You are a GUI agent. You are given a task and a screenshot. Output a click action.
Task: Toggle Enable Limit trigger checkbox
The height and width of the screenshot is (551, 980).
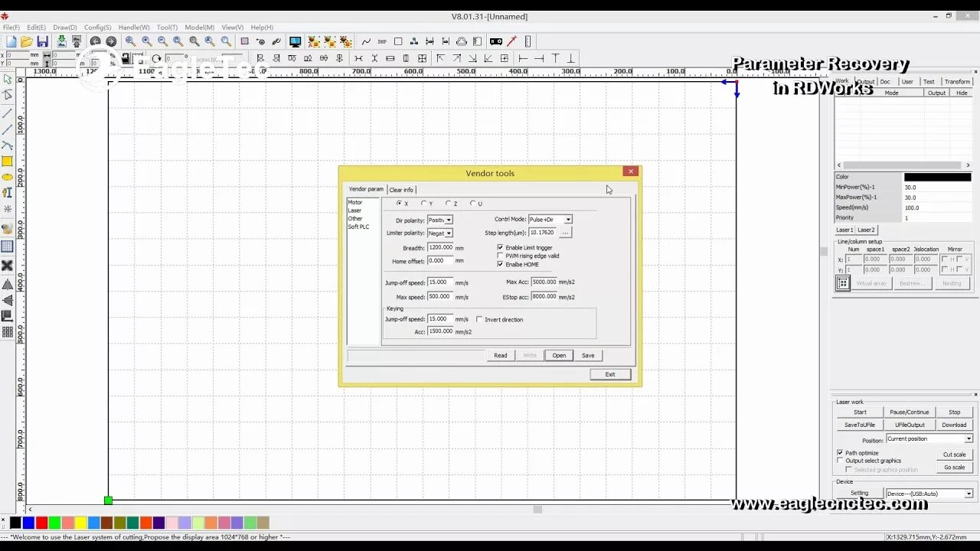(501, 247)
